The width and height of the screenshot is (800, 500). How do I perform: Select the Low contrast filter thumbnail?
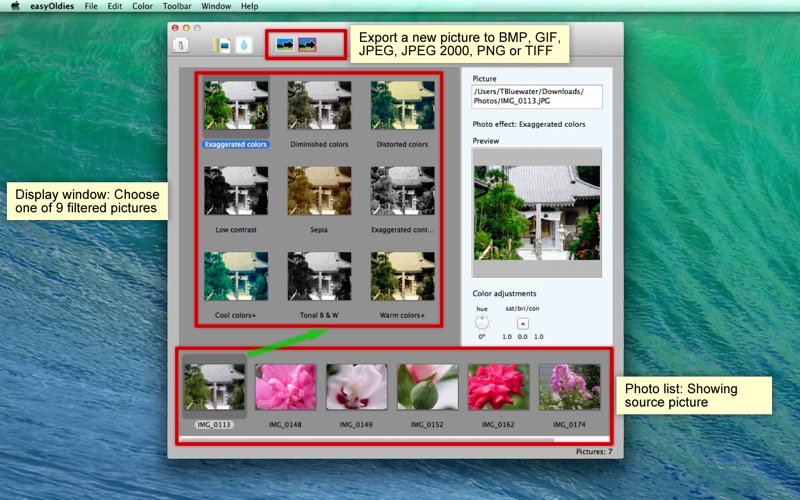(x=236, y=190)
